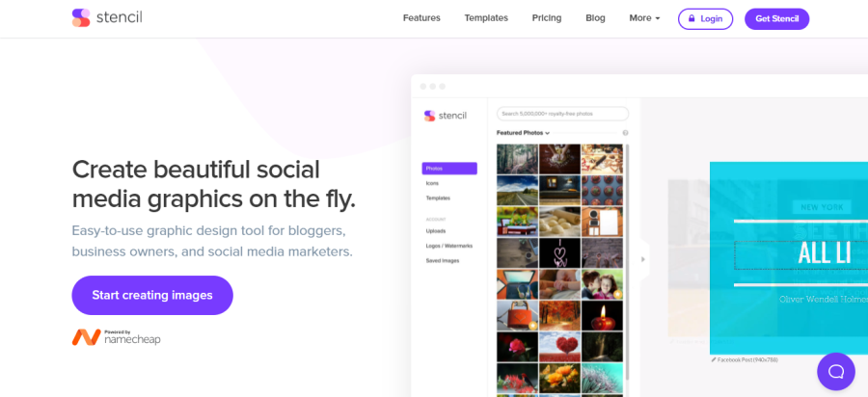
Task: Go to the Pricing page
Action: 547,18
